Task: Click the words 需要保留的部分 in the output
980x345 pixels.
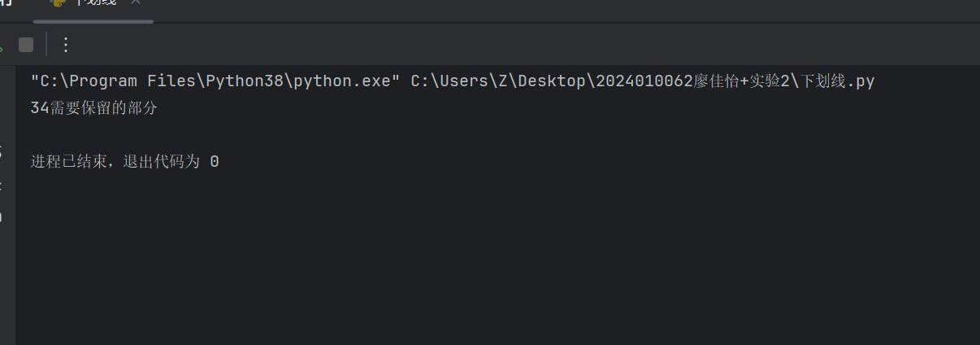Action: [103, 108]
